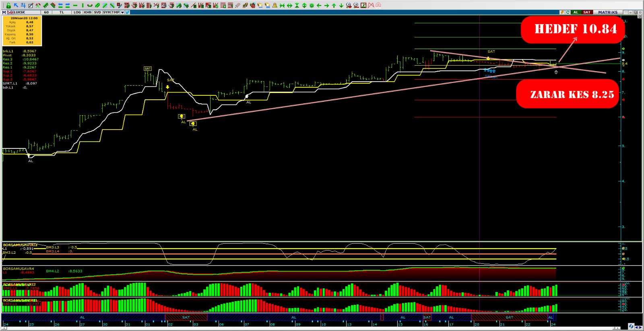Select the blue arrow pointer tool

click(16, 6)
